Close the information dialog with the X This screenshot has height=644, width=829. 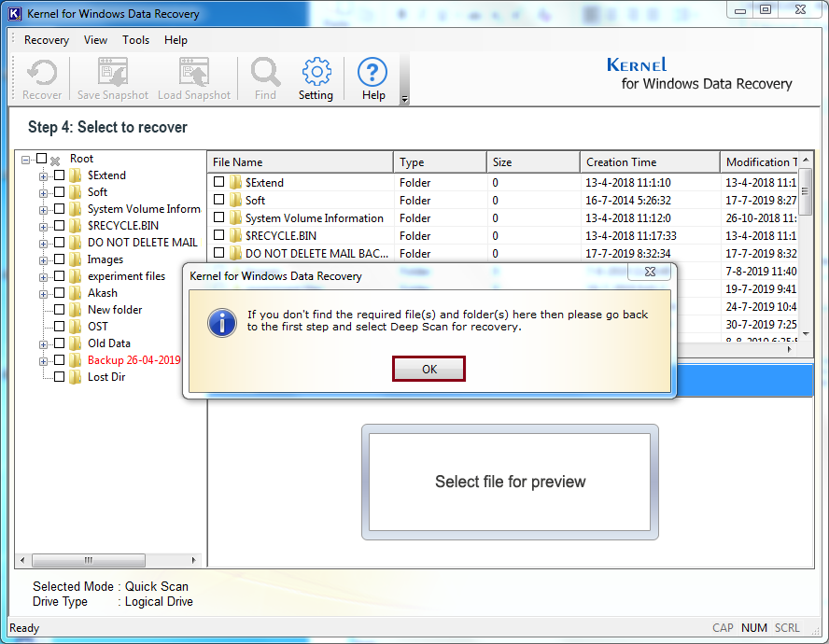pos(649,272)
